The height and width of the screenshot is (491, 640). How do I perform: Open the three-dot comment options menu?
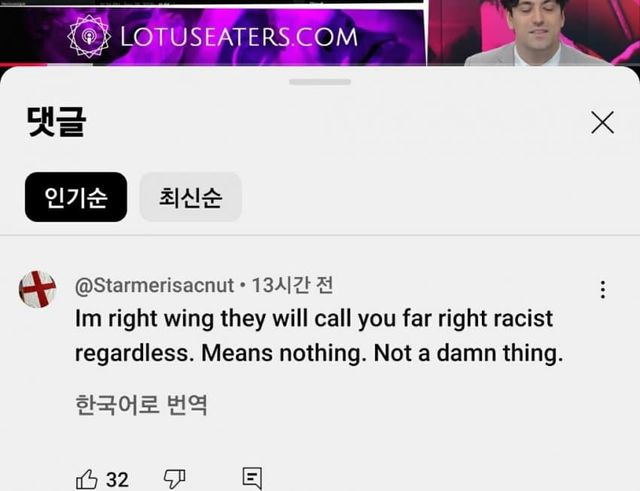tap(603, 289)
